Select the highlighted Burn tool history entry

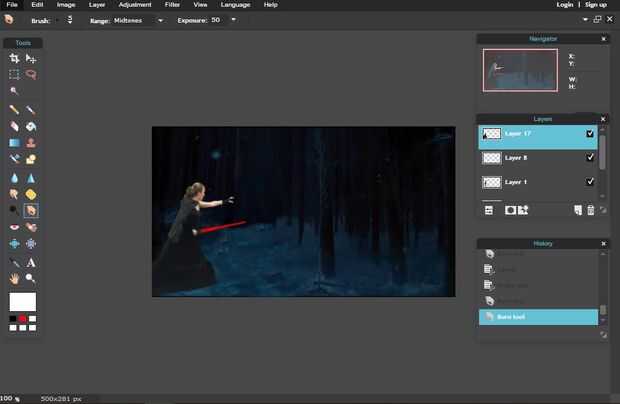[538, 317]
